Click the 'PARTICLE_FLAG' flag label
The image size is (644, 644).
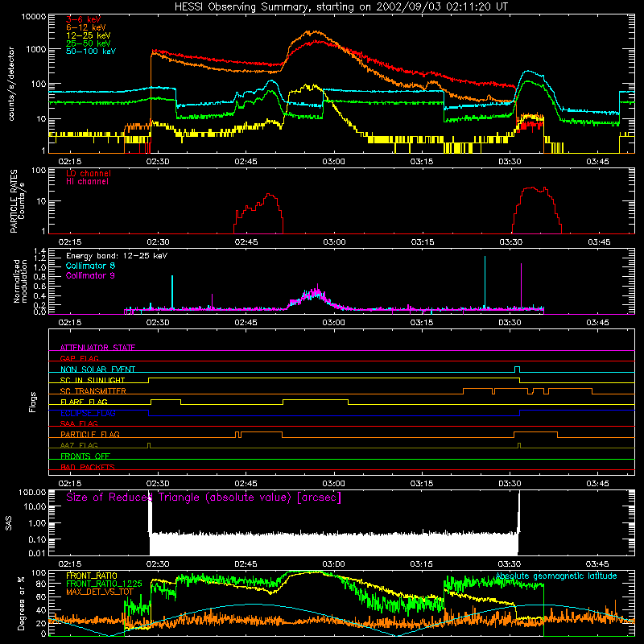pyautogui.click(x=90, y=434)
